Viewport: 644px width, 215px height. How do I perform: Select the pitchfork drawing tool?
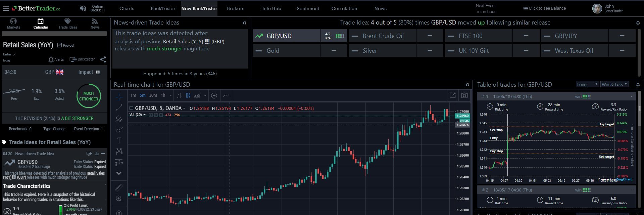(x=119, y=119)
